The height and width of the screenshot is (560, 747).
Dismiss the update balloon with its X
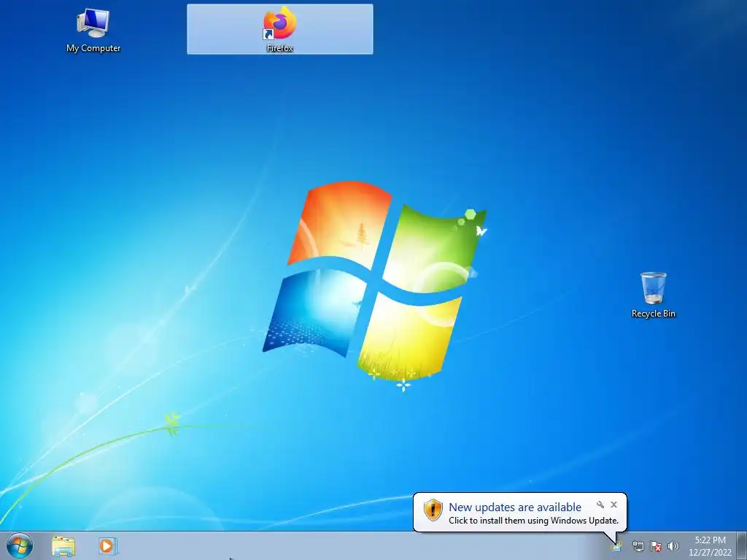[x=614, y=505]
